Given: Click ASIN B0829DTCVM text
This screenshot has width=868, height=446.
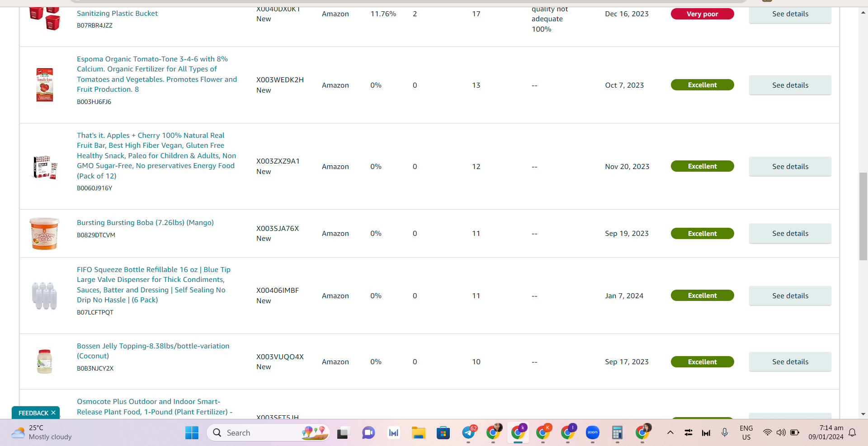Looking at the screenshot, I should (96, 235).
